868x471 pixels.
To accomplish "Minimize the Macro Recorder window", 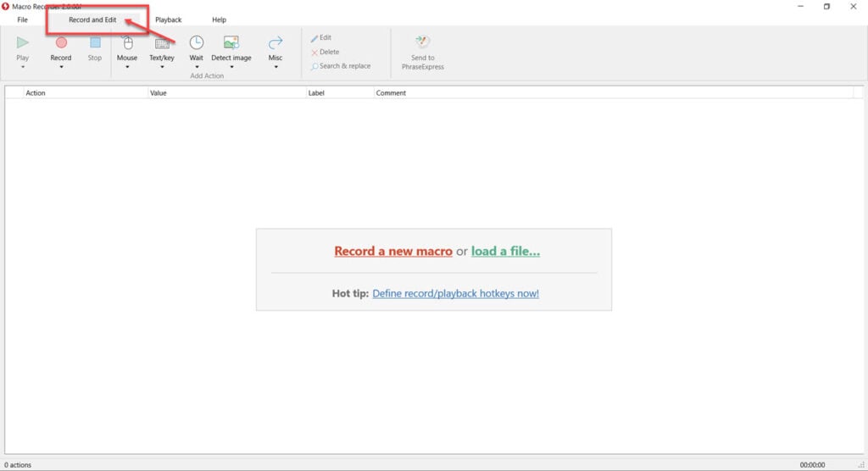I will [x=800, y=7].
